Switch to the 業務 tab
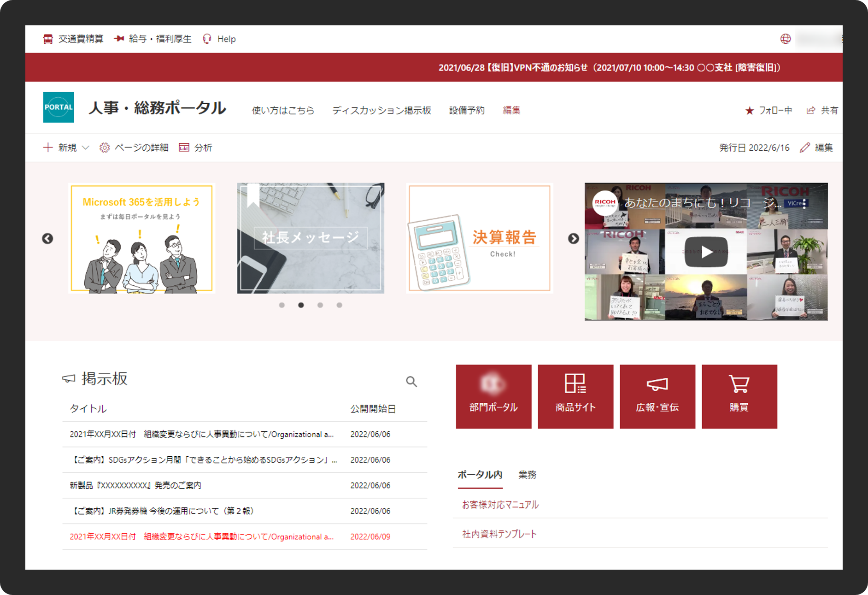The width and height of the screenshot is (868, 595). (x=527, y=475)
